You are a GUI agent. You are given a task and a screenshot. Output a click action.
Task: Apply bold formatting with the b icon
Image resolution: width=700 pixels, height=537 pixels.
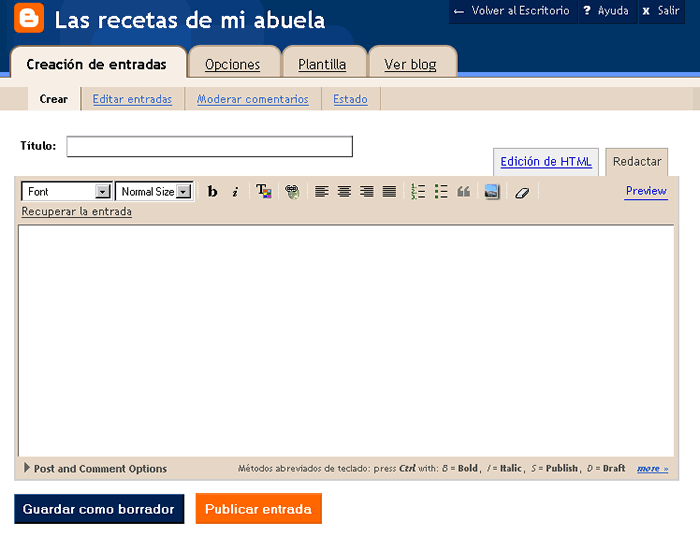[212, 191]
